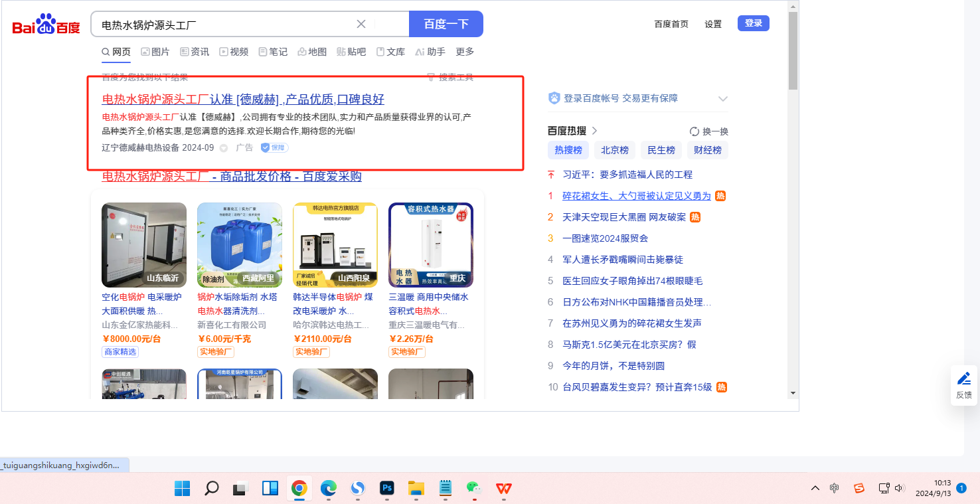This screenshot has width=980, height=504.
Task: Open the 重庆 容积式热水器 product thumbnail
Action: tap(431, 245)
